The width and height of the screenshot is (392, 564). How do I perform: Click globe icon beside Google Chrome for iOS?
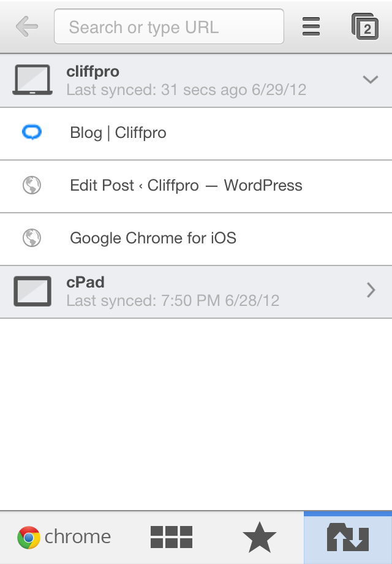pos(32,238)
